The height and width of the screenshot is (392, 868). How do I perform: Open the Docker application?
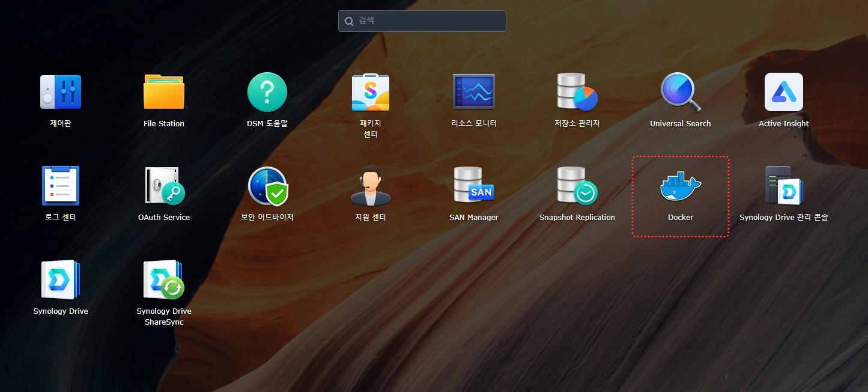coord(680,186)
